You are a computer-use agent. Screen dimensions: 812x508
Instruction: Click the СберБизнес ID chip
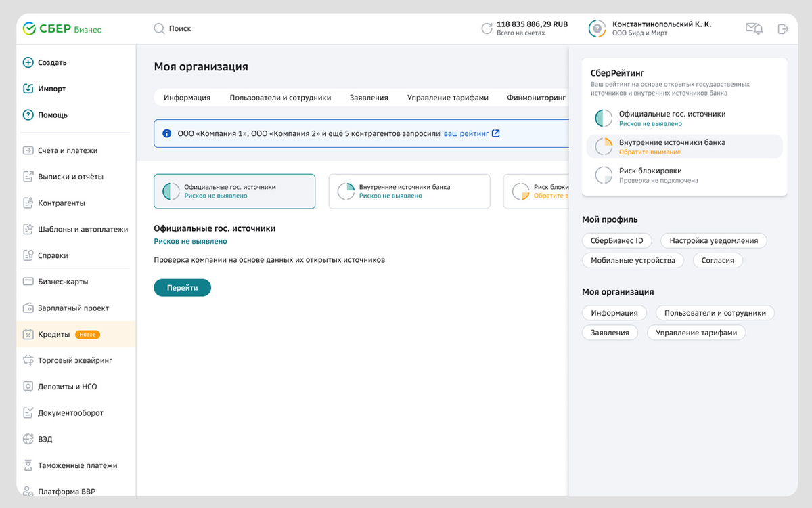(617, 240)
